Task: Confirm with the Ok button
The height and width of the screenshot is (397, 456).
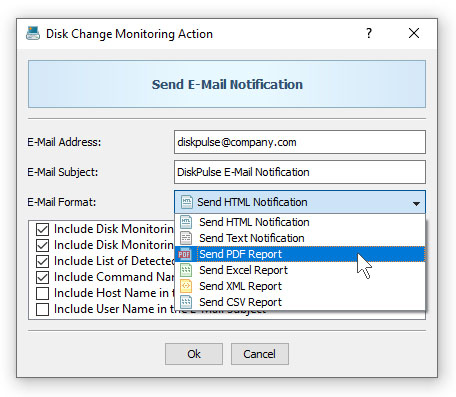Action: tap(194, 354)
